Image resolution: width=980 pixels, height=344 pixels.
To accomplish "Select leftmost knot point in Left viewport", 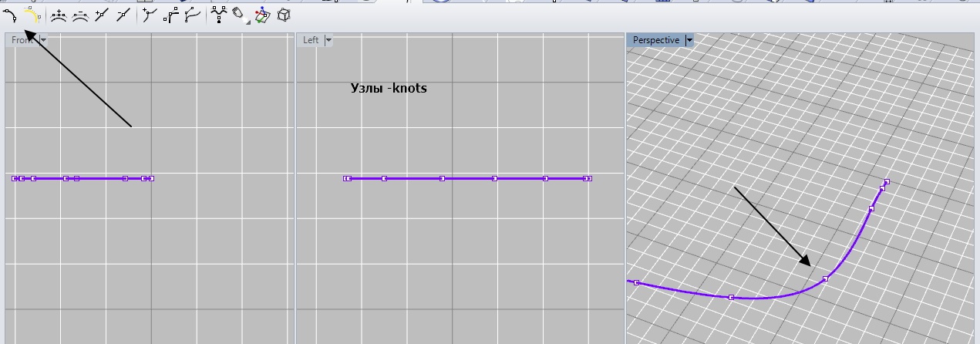I will click(x=345, y=178).
